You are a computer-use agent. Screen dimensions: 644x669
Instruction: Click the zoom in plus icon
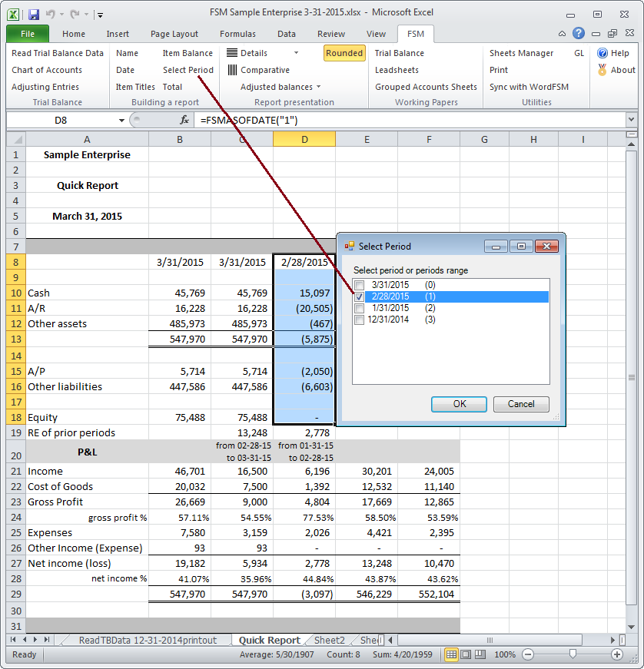pos(616,654)
